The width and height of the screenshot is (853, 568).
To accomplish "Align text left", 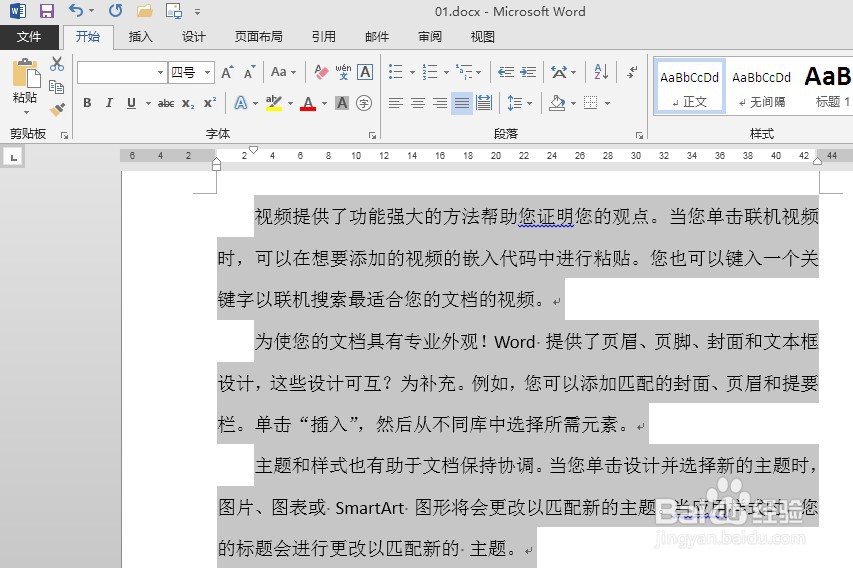I will (395, 103).
